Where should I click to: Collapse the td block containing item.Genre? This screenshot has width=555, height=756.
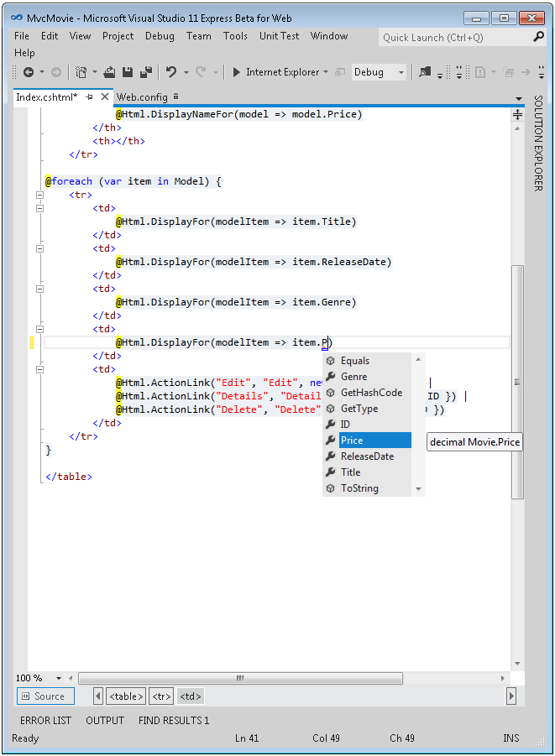(x=39, y=289)
